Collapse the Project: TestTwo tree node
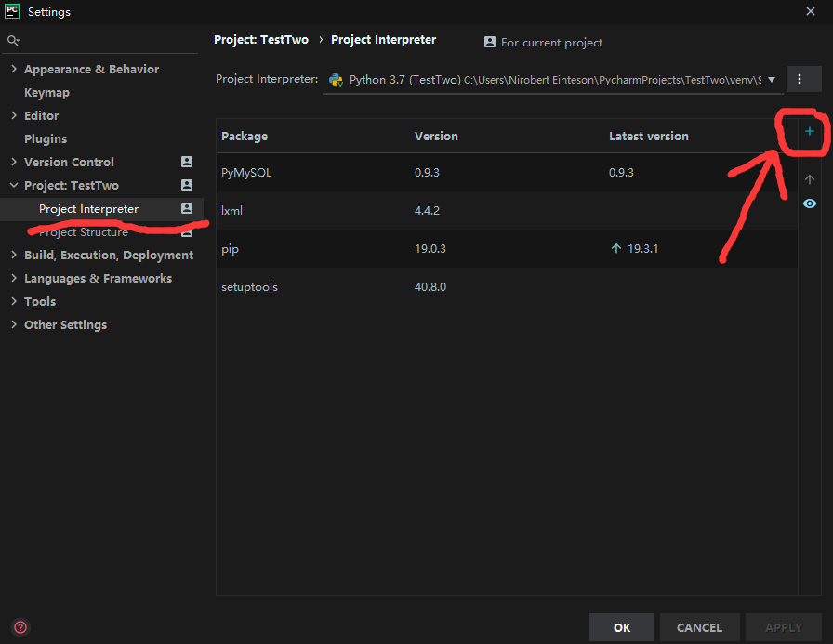Viewport: 833px width, 644px height. pyautogui.click(x=14, y=185)
